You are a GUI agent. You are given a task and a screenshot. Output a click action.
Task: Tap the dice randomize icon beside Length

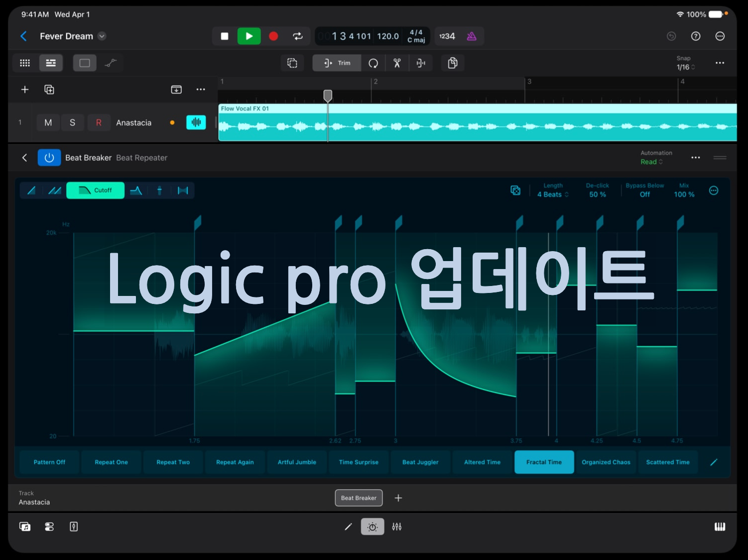(x=515, y=190)
